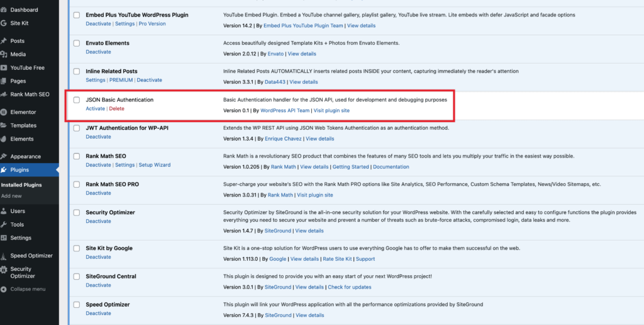View details of Security Optimizer plugin
The height and width of the screenshot is (325, 644).
tap(309, 231)
